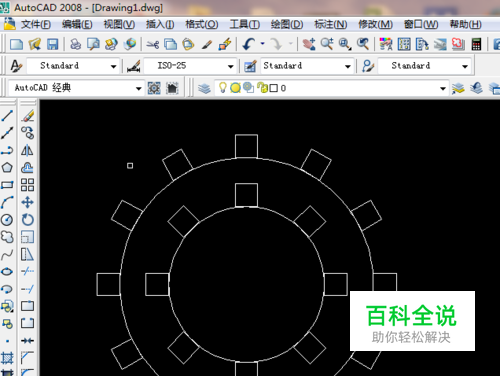Click the Workspace Settings gear icon
500x376 pixels.
[x=154, y=88]
